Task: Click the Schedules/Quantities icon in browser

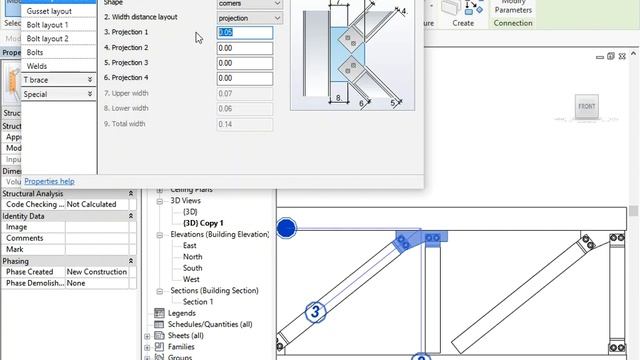Action: (159, 324)
